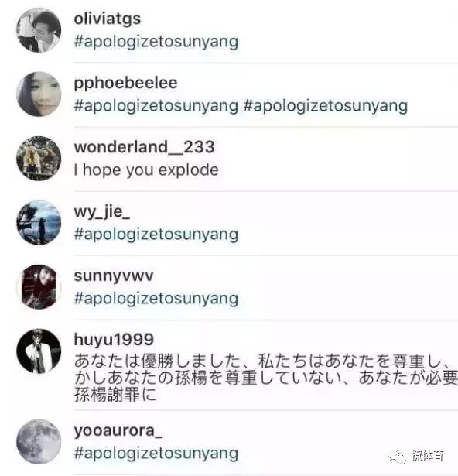Visit pphoebeelee's username link
This screenshot has width=458, height=476.
click(125, 83)
